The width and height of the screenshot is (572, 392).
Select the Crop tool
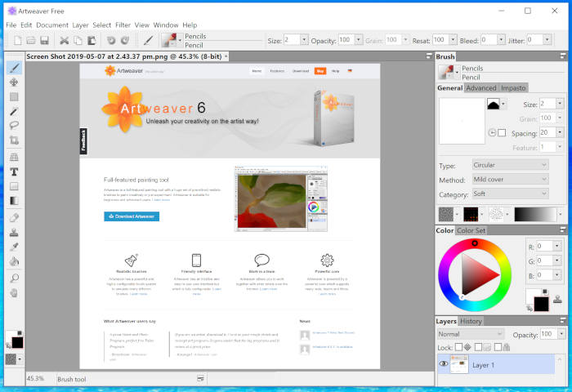tap(14, 140)
